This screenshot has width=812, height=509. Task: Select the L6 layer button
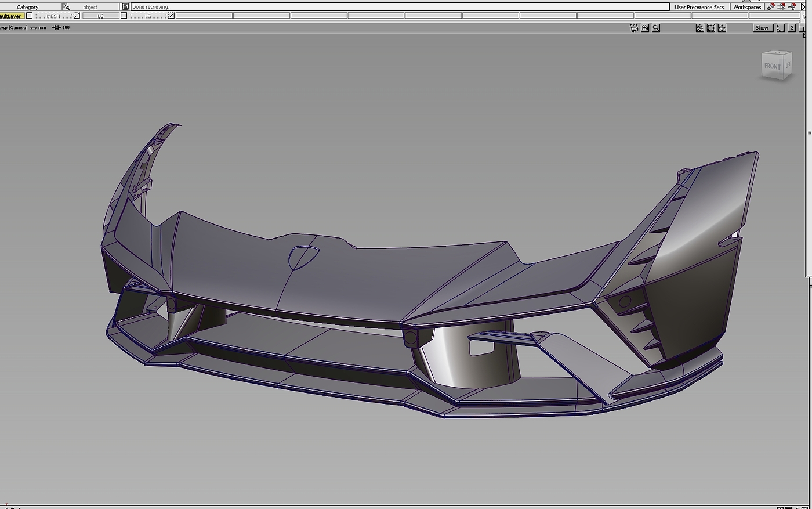tap(100, 16)
